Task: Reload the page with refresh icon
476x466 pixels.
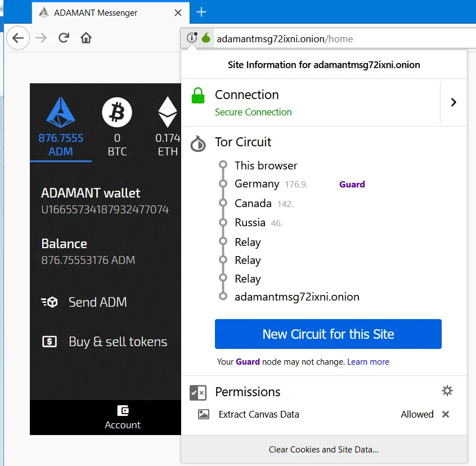Action: pyautogui.click(x=64, y=38)
